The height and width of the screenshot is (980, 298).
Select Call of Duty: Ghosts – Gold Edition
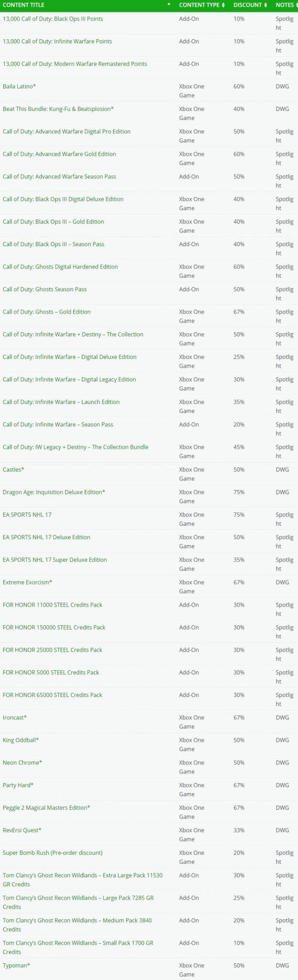[46, 312]
